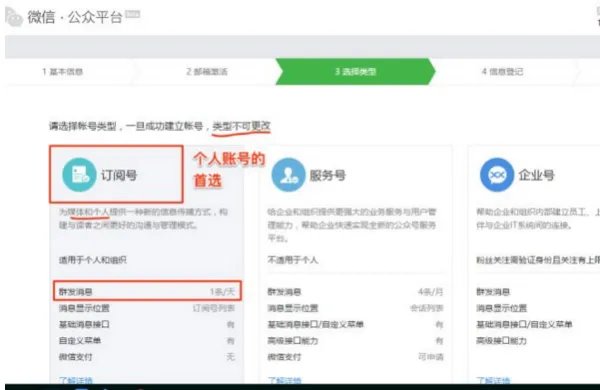Click 消息显示位置 label in 企业号 card

(501, 308)
